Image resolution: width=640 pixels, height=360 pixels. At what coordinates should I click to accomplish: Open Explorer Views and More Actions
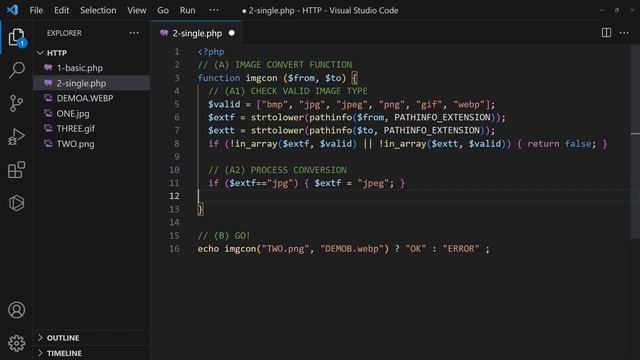coord(134,33)
